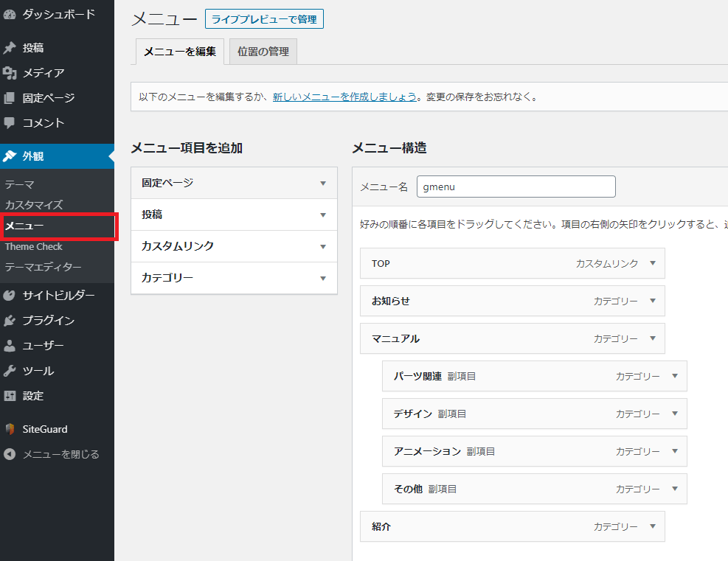Click the 固定ページ pages icon
The width and height of the screenshot is (728, 561).
(x=10, y=98)
